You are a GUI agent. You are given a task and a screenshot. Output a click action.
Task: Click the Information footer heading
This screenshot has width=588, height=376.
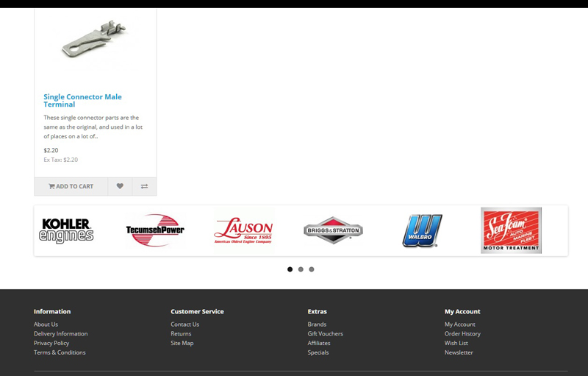(x=52, y=311)
